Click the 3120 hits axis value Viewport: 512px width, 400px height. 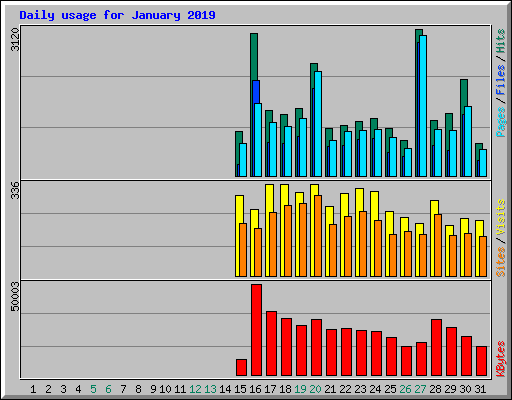15,40
